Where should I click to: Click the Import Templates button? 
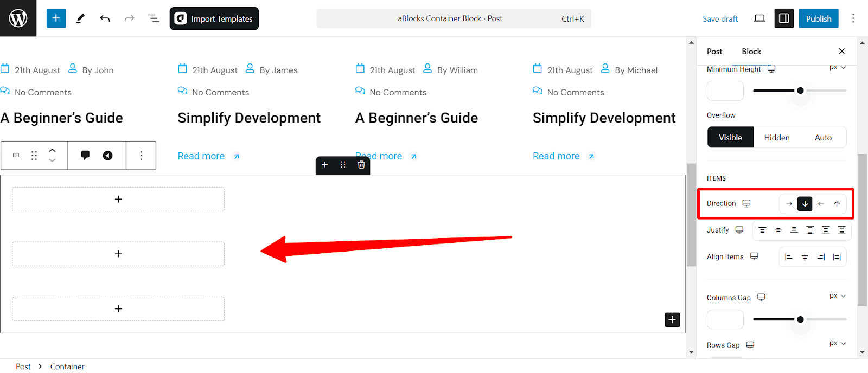click(214, 18)
